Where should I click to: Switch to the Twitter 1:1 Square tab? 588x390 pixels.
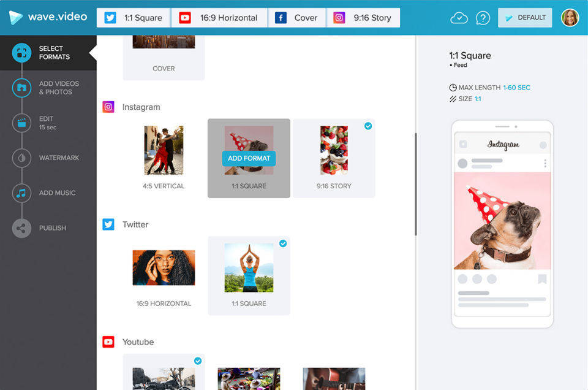(x=133, y=18)
